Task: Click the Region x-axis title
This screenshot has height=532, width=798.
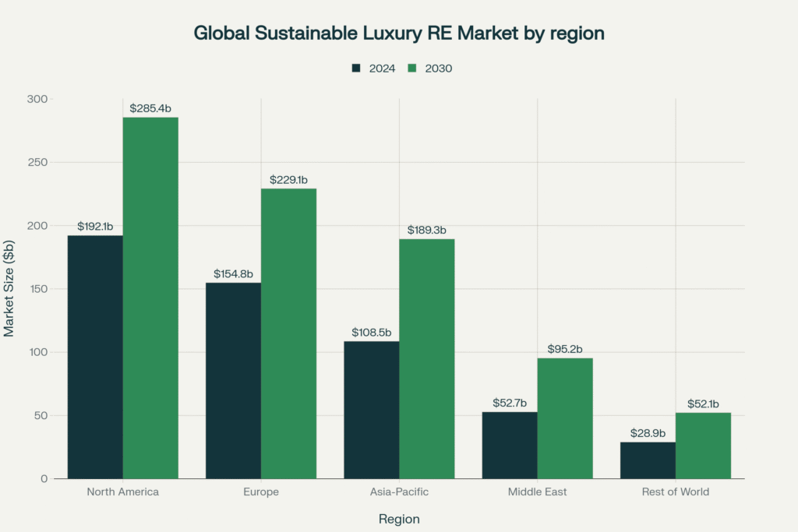Action: [399, 519]
